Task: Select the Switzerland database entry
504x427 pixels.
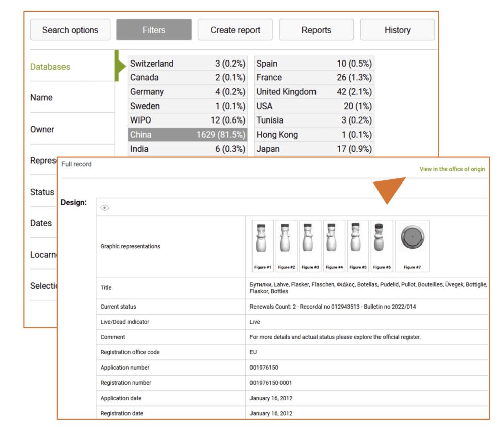Action: coord(187,64)
